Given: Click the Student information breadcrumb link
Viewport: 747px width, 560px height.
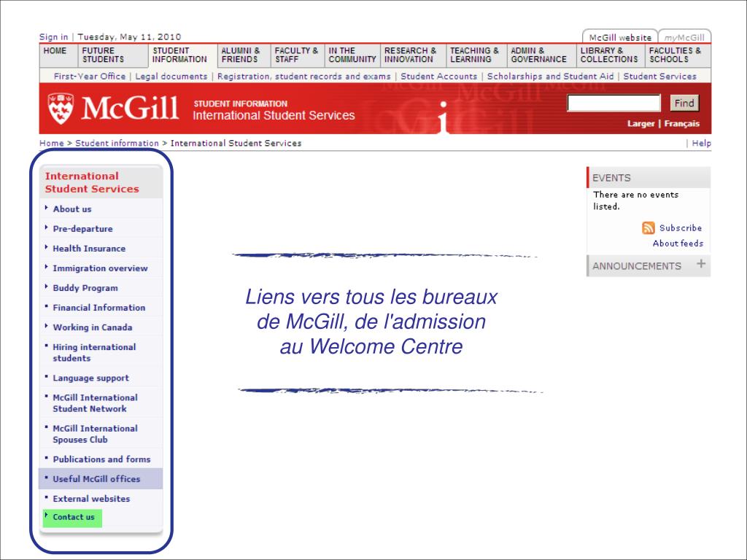Looking at the screenshot, I should point(117,143).
